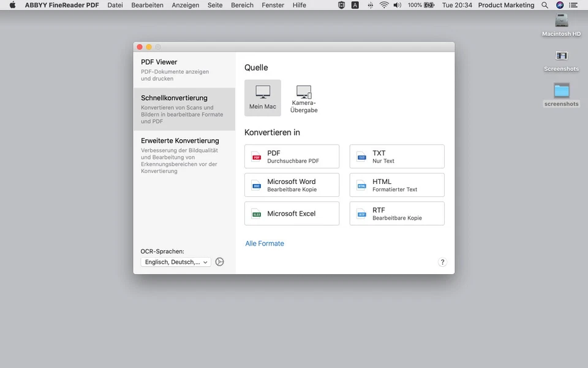The height and width of the screenshot is (368, 588).
Task: Click the Hilfe question mark icon
Action: tap(442, 262)
